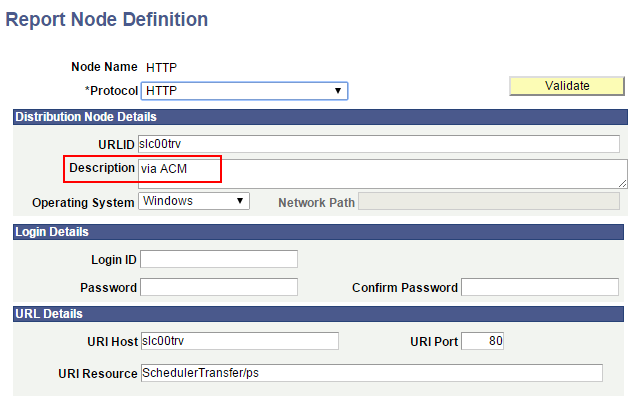The height and width of the screenshot is (407, 635).
Task: Click the URL Details section header
Action: pos(318,314)
